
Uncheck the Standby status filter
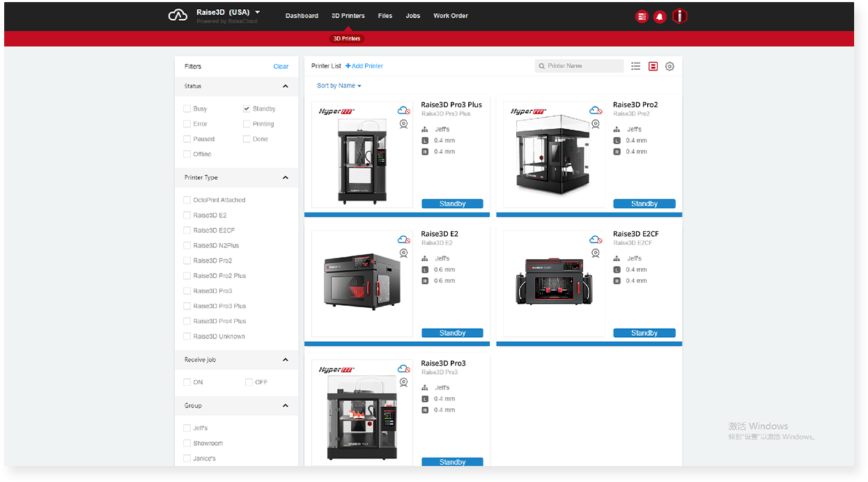pyautogui.click(x=247, y=109)
